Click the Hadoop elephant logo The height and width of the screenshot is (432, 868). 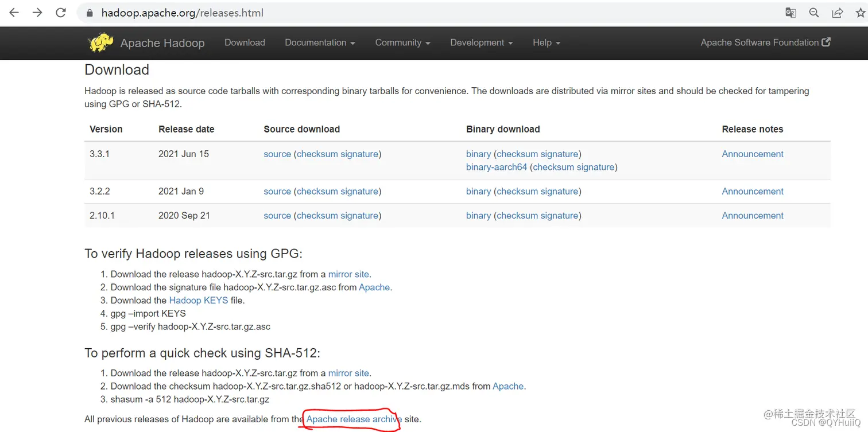coord(101,42)
